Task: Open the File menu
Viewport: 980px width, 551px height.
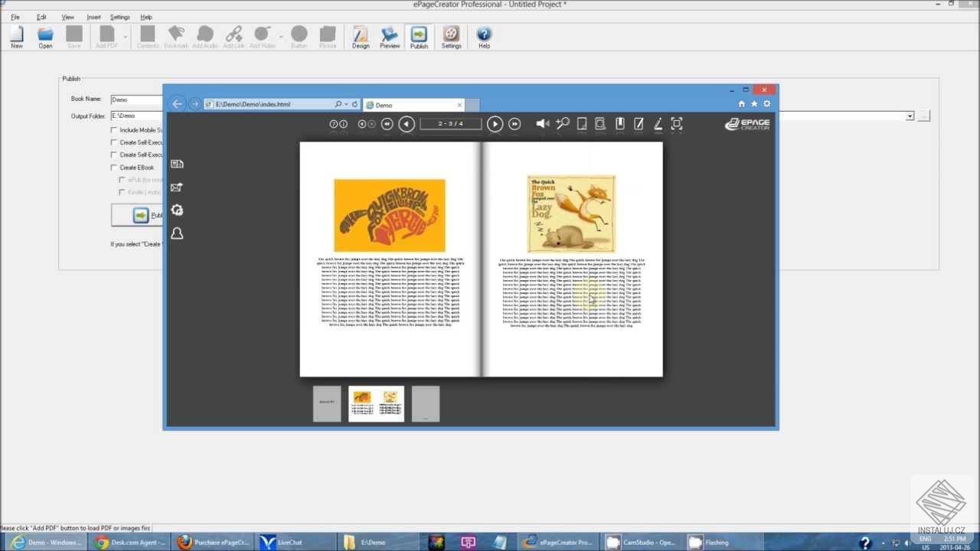Action: pyautogui.click(x=15, y=17)
